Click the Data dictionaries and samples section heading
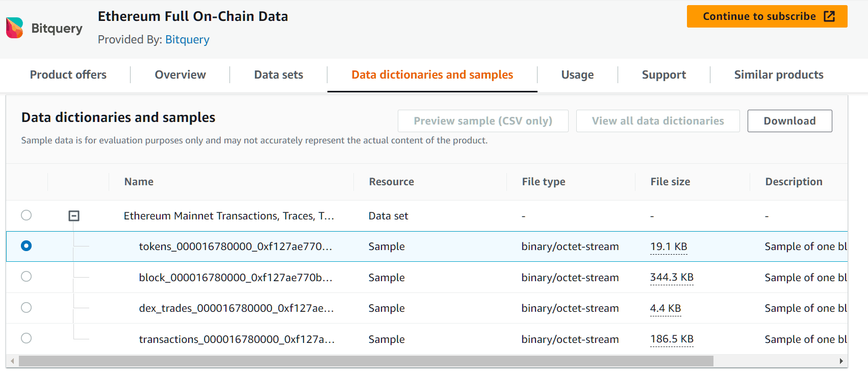 (118, 117)
